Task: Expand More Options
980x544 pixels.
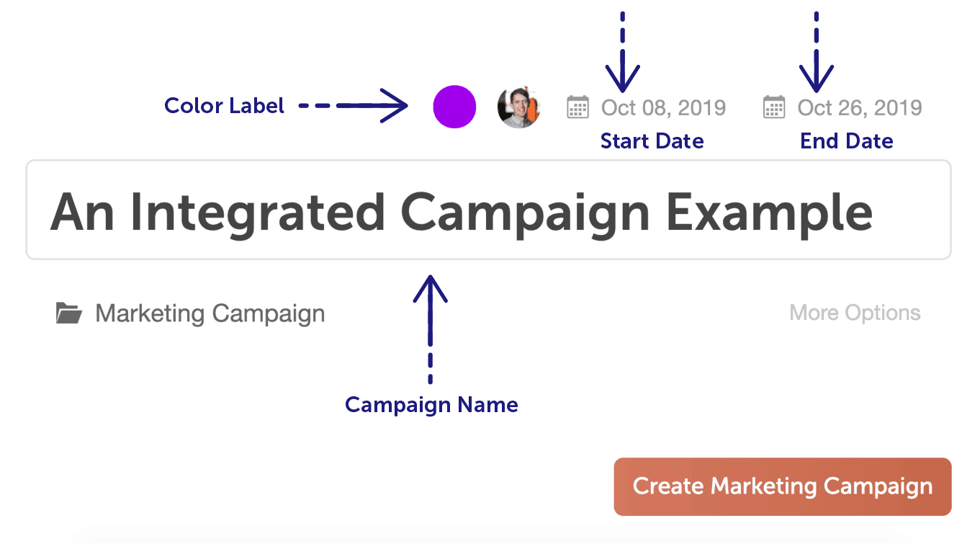Action: 855,313
